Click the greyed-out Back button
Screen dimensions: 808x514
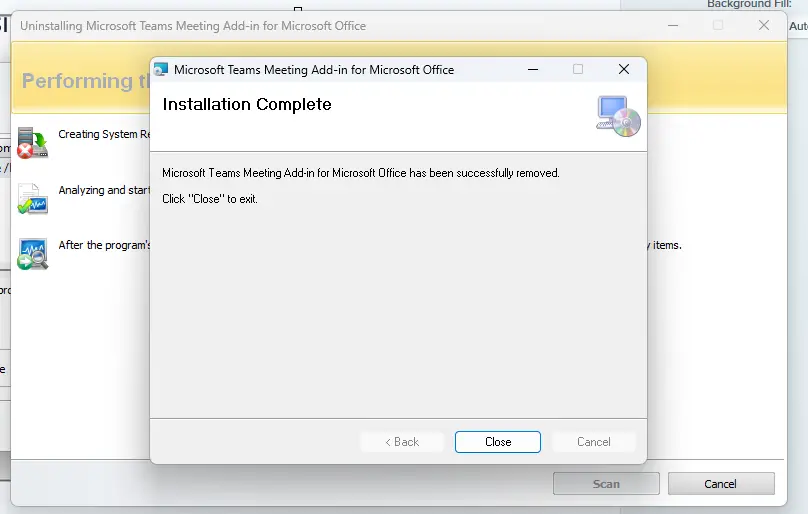[402, 442]
